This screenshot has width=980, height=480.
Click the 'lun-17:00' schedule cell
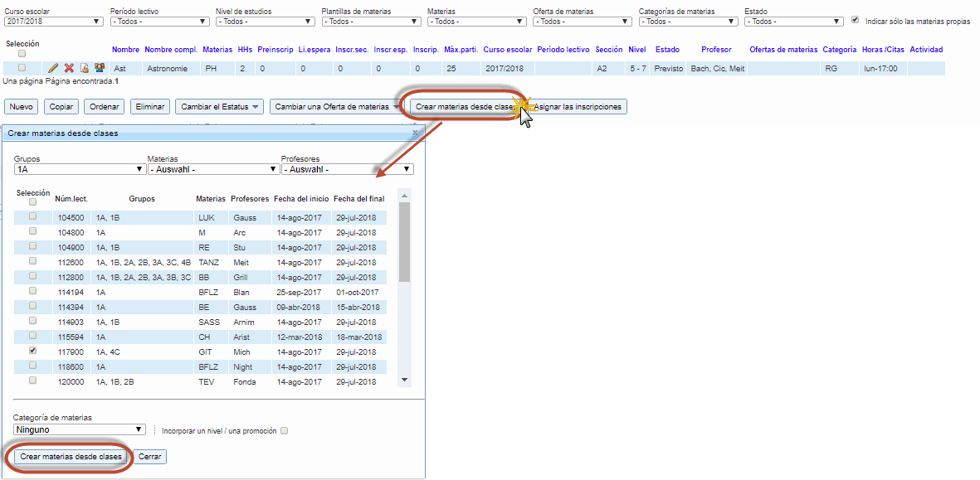click(880, 69)
